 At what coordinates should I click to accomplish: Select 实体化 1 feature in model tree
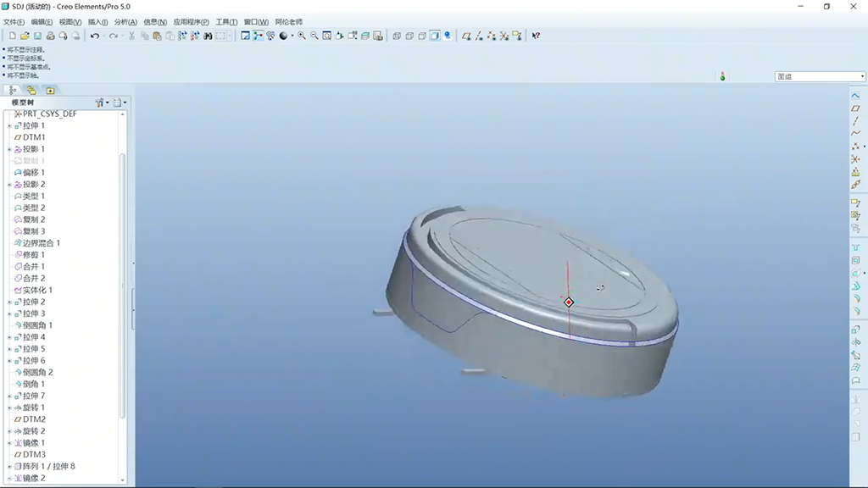click(x=37, y=290)
